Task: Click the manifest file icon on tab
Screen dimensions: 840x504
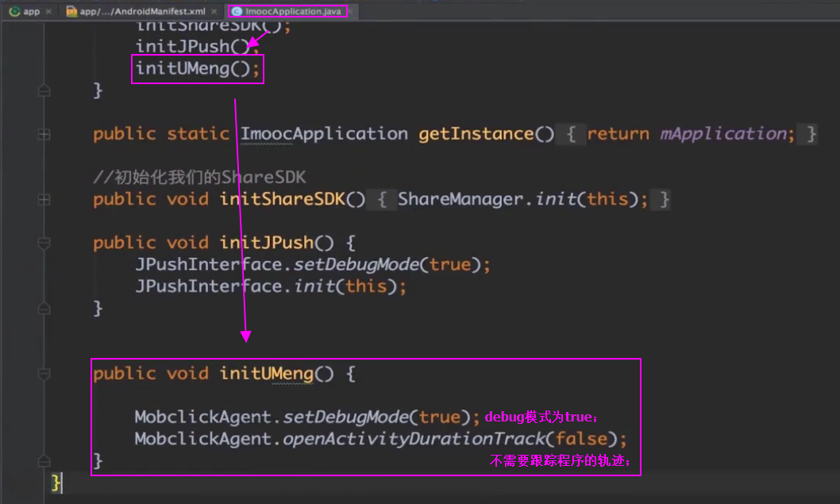Action: tap(71, 11)
